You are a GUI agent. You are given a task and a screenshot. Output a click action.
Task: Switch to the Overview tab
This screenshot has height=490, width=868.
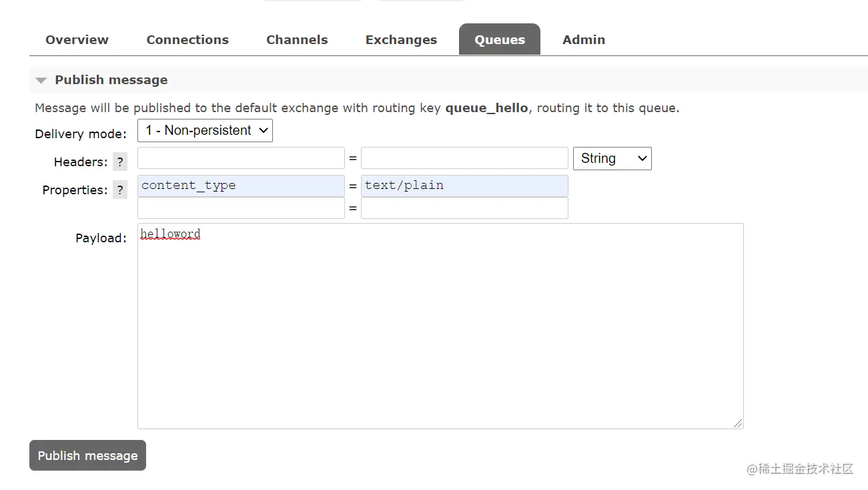point(77,40)
